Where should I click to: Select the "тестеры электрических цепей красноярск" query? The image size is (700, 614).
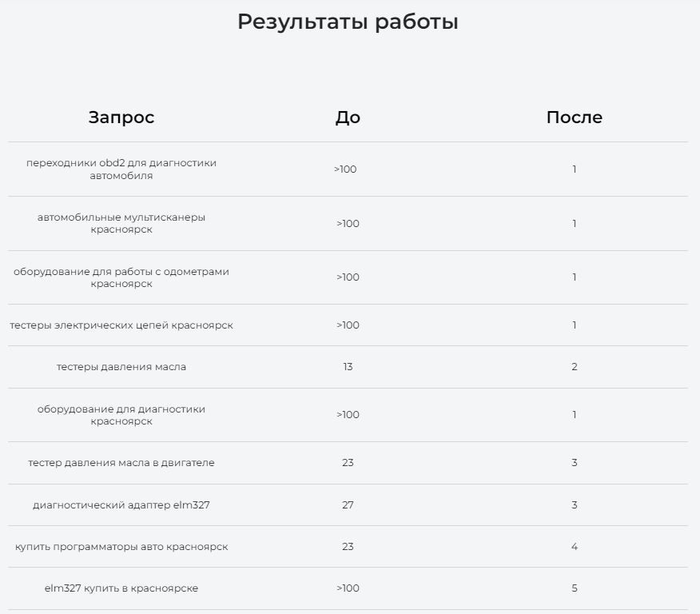click(x=121, y=325)
